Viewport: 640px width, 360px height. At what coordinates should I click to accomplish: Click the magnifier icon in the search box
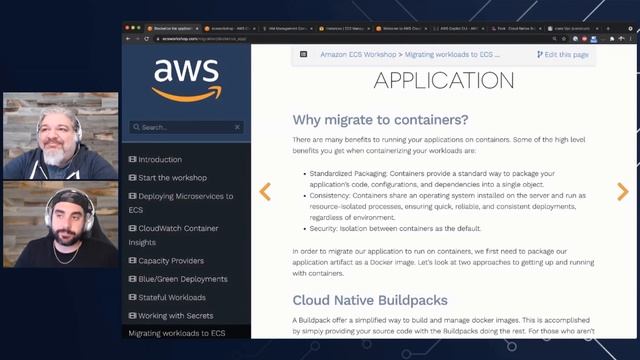pos(136,127)
